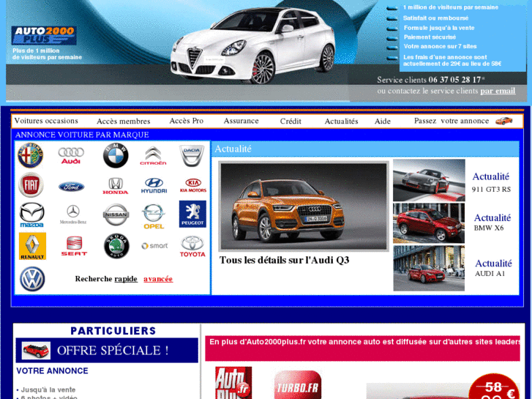Click the OFFRE SPÉCIALE ! banner

pos(107,351)
